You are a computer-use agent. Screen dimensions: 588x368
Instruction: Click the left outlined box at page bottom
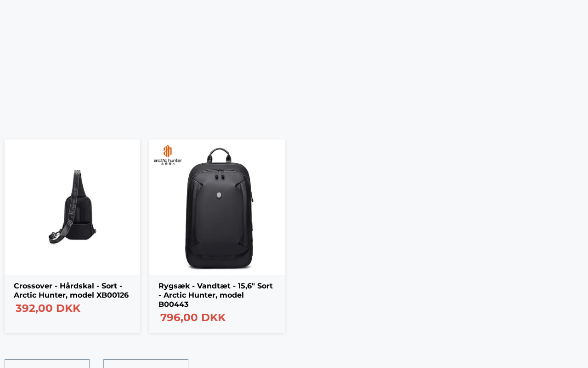[x=47, y=364]
